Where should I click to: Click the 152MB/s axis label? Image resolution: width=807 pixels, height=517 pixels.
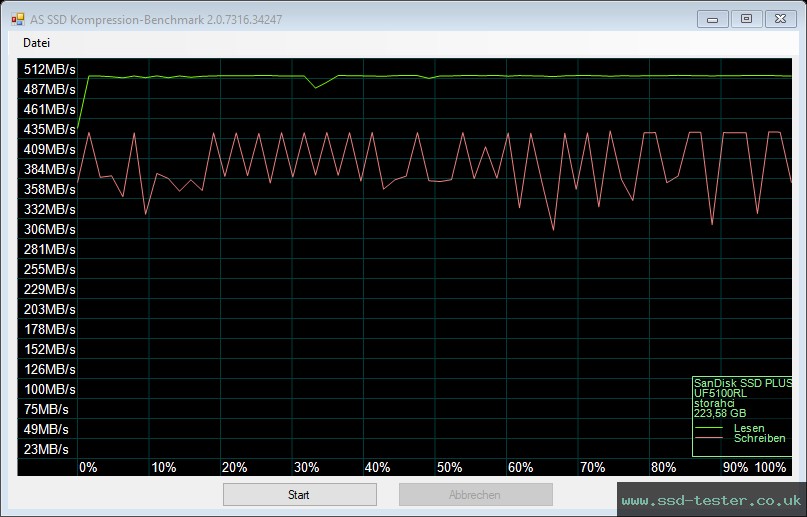(x=50, y=350)
